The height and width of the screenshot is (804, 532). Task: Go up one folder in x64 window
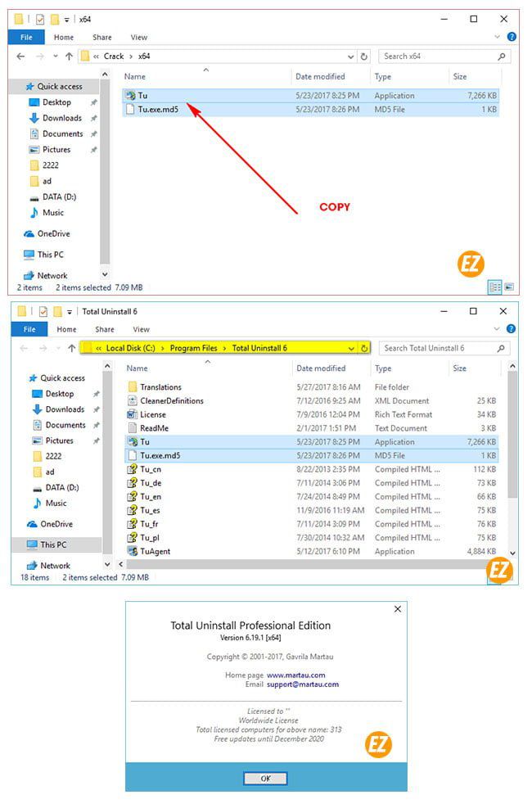[69, 56]
